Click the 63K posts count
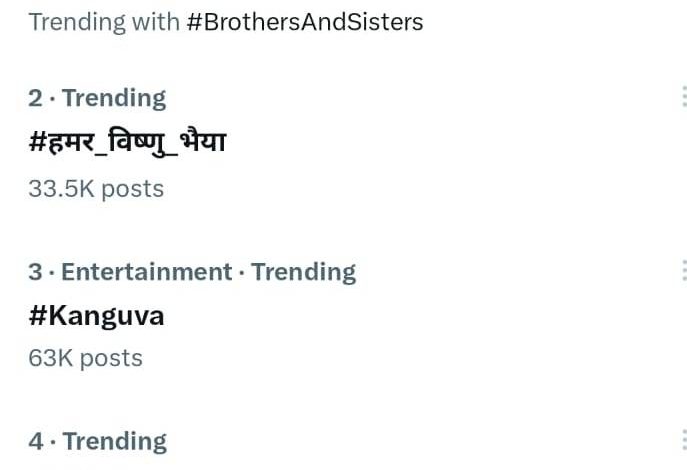 (85, 357)
